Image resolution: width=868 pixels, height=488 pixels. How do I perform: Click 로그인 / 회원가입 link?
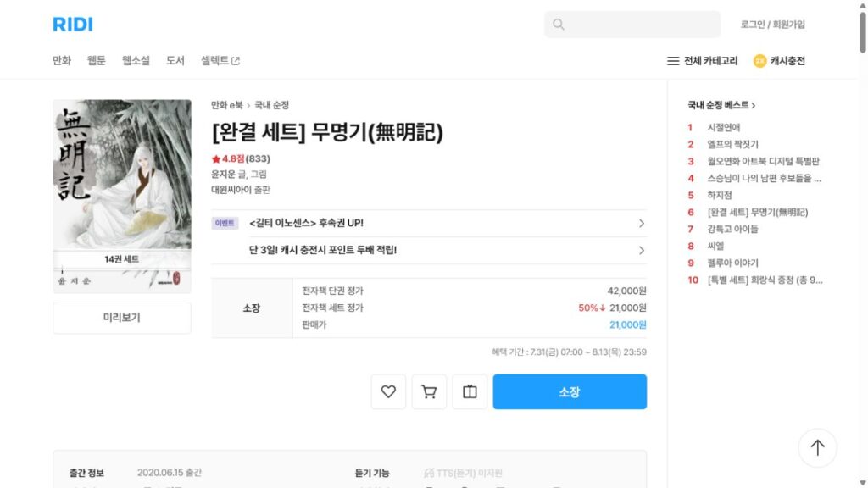point(772,25)
